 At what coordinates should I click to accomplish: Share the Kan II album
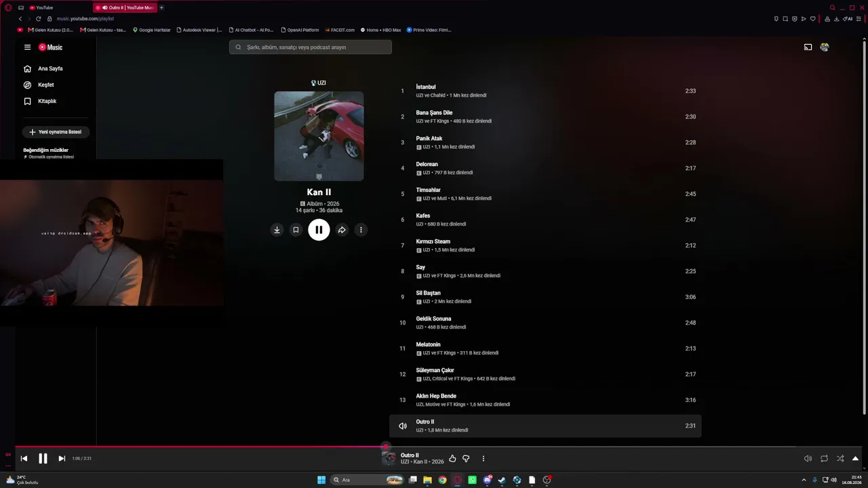click(x=342, y=230)
